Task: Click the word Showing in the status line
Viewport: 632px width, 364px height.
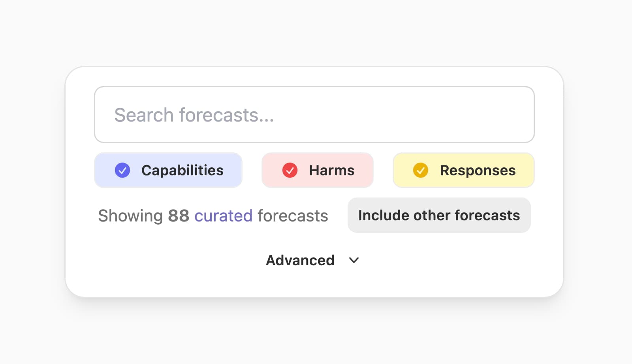Action: pyautogui.click(x=130, y=216)
